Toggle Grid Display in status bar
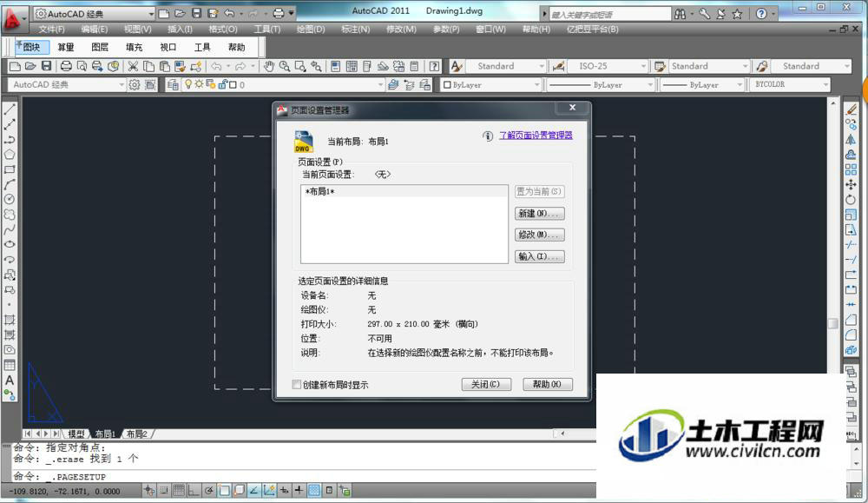Viewport: 868px width, 503px height. pyautogui.click(x=179, y=490)
